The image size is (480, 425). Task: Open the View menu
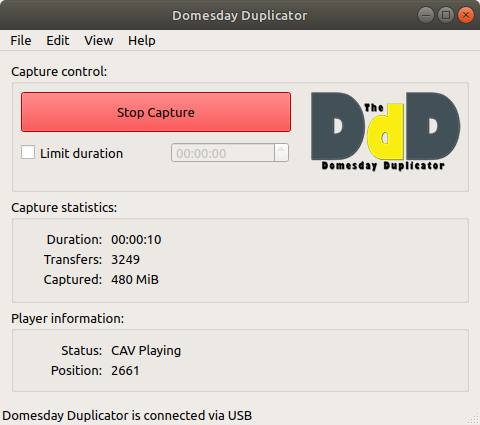(x=99, y=41)
